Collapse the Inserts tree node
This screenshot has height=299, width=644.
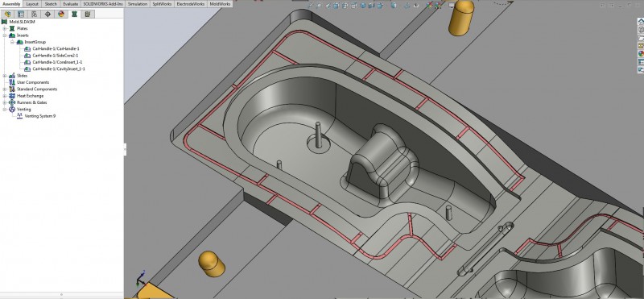point(5,35)
